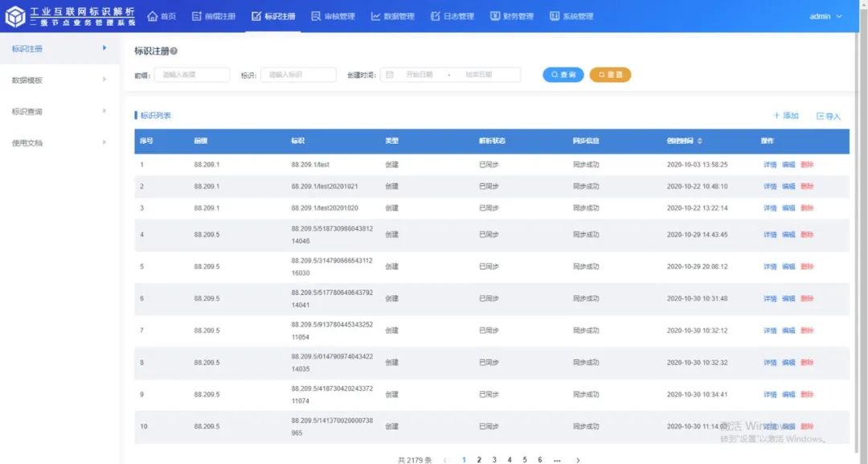Click the calendar icon in date range field

[x=390, y=75]
